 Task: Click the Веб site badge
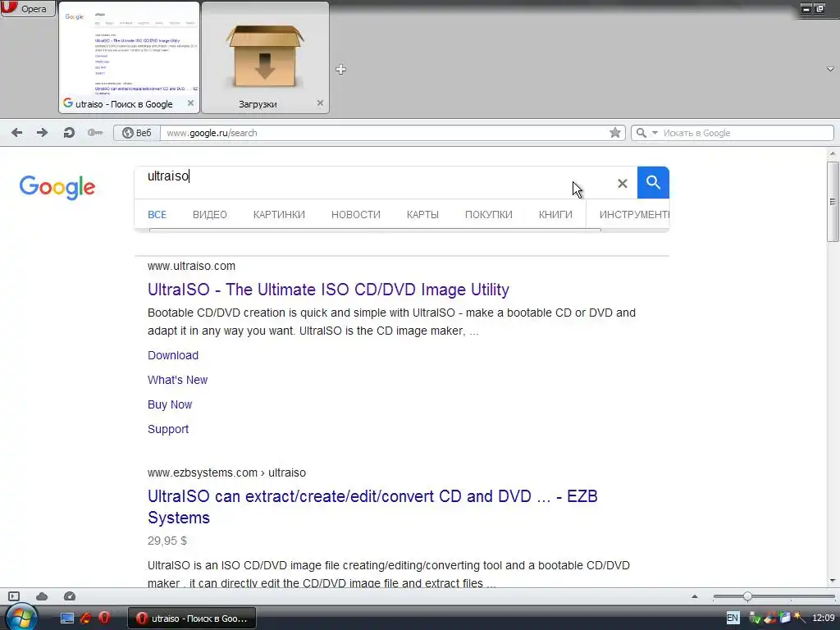pos(137,133)
